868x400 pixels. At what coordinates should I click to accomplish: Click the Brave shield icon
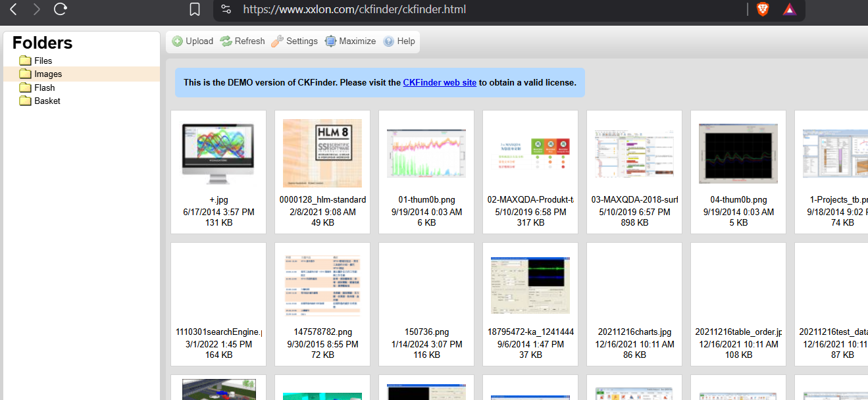click(763, 9)
